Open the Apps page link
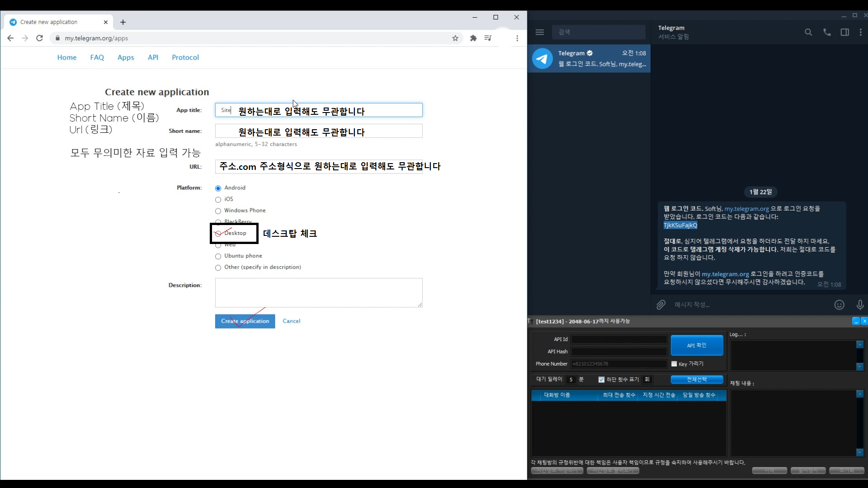Viewport: 868px width, 488px height. pos(126,57)
